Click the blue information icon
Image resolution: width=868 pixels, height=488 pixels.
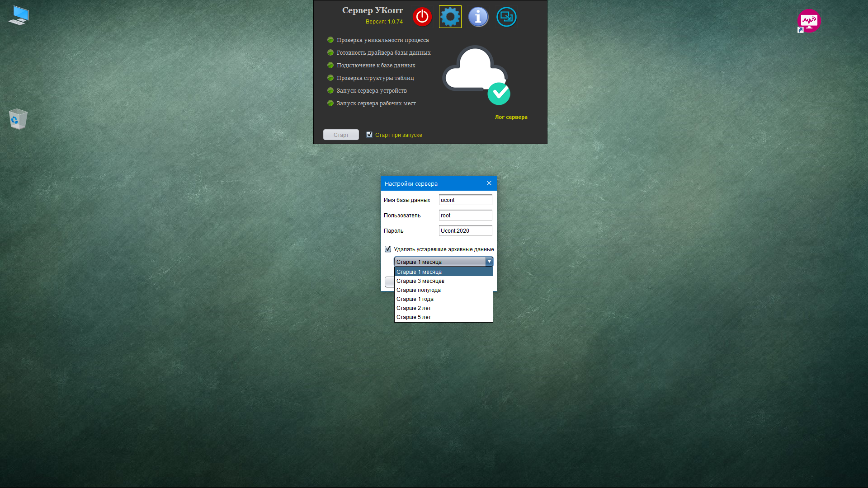478,17
